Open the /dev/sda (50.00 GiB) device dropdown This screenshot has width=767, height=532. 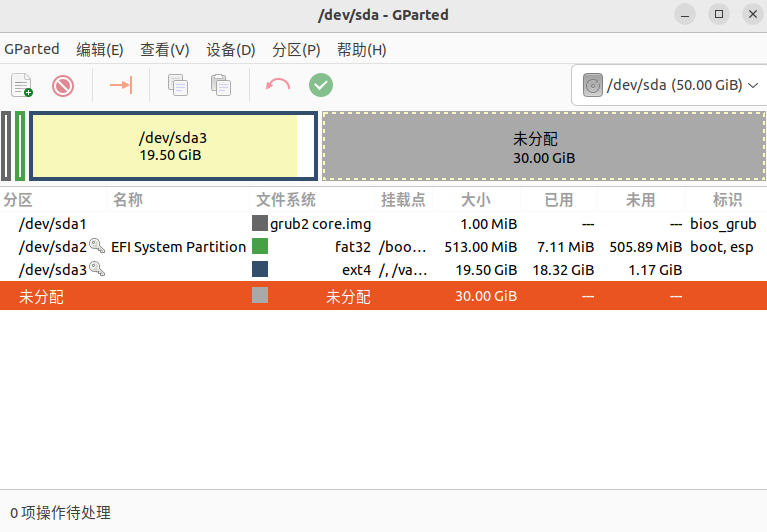[669, 85]
